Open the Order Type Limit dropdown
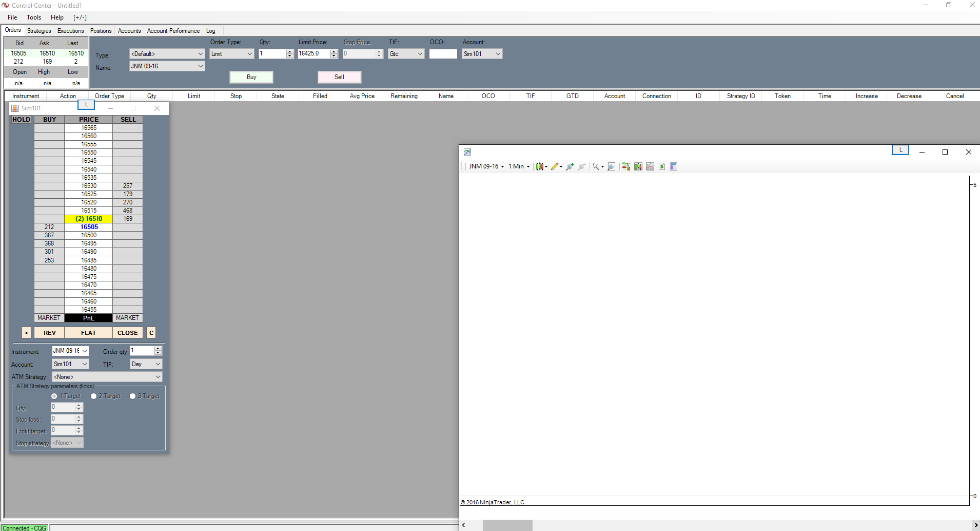Screen dimensions: 980x531 point(231,54)
